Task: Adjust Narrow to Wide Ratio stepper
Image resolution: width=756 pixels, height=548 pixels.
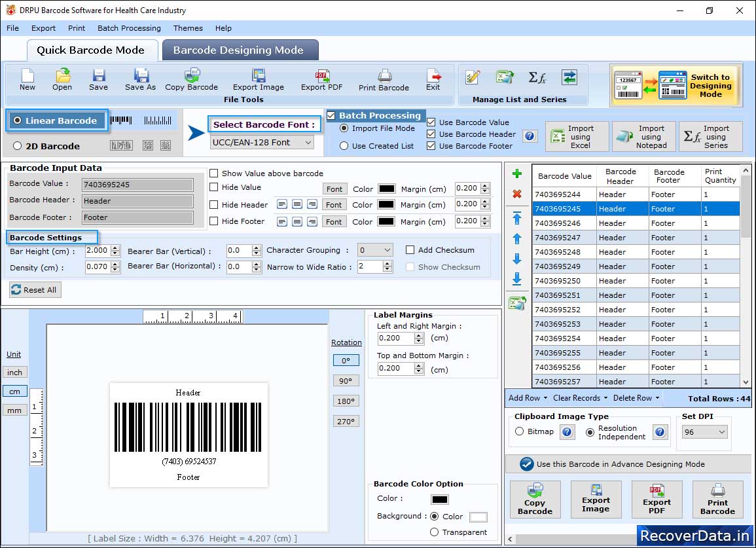Action: tap(387, 266)
